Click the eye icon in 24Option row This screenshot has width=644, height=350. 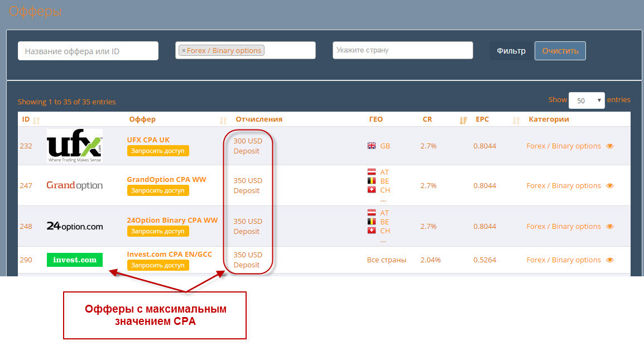pos(610,226)
